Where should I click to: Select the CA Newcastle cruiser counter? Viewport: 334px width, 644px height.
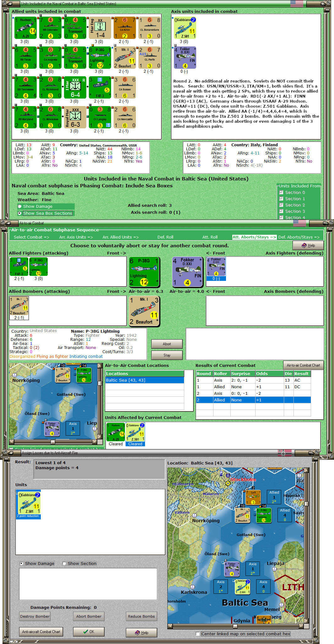point(125,117)
